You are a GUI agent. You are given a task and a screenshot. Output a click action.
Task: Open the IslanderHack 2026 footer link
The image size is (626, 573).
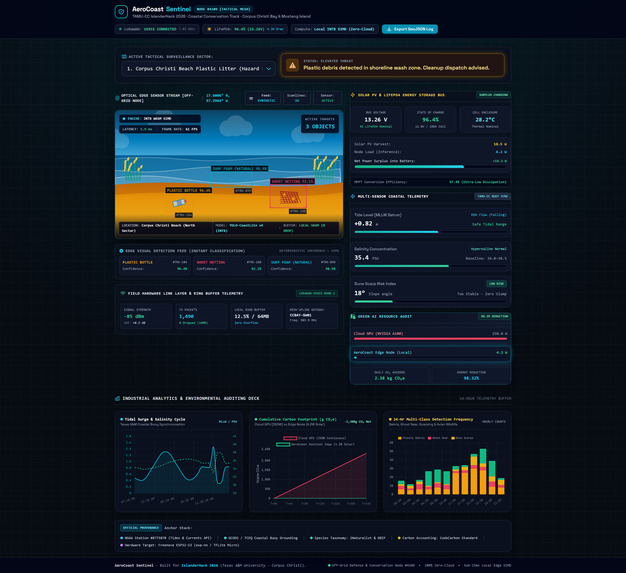(x=200, y=565)
